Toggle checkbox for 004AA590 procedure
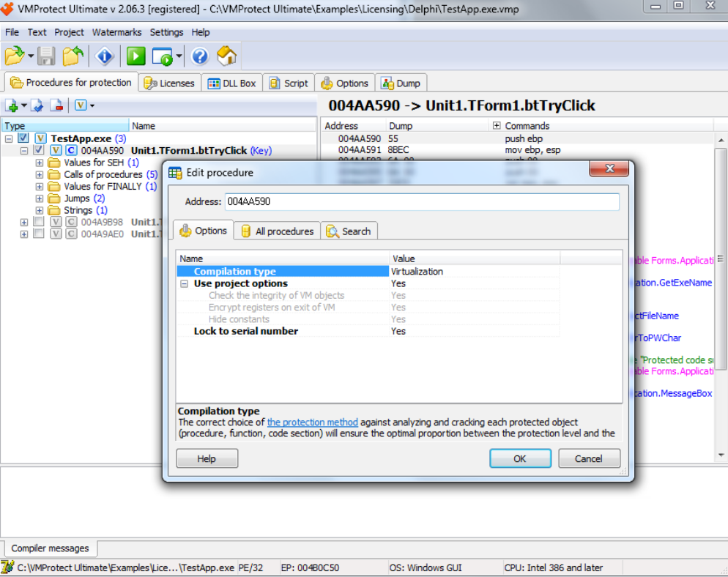Screen dimensions: 728x577 39,150
